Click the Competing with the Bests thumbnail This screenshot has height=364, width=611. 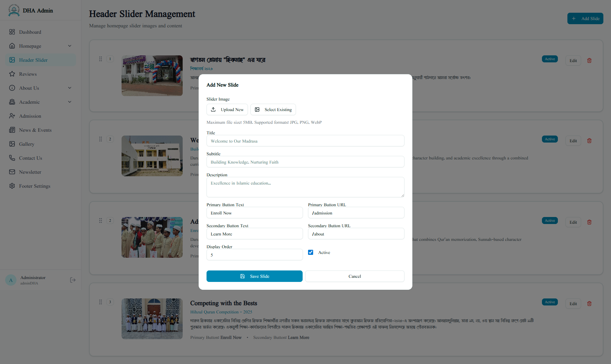(152, 319)
